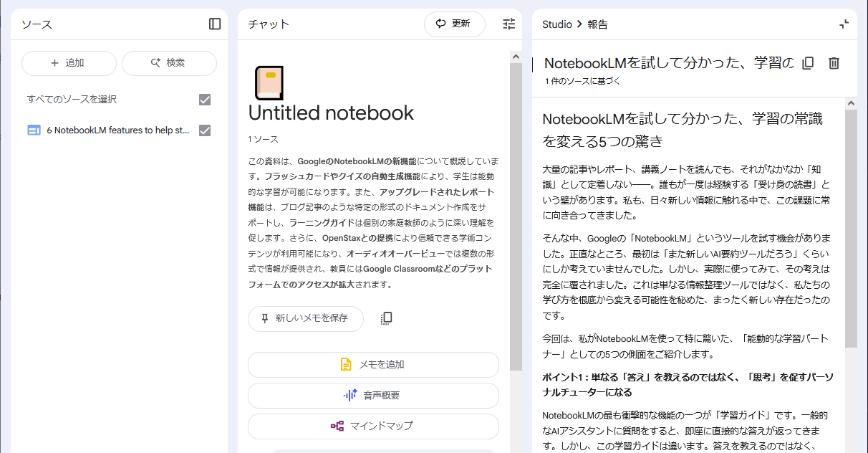Click the chat panel scrollbar thumb
The width and height of the screenshot is (868, 453).
click(x=516, y=216)
